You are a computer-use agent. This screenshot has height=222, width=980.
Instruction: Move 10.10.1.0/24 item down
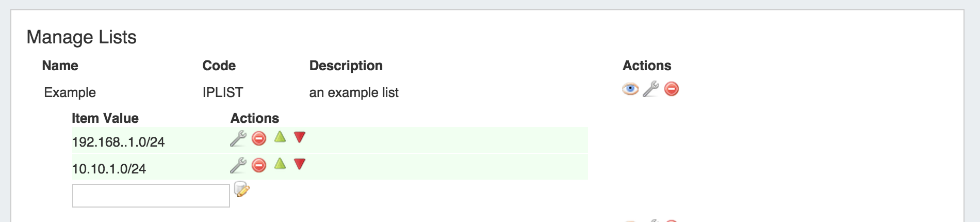coord(300,164)
